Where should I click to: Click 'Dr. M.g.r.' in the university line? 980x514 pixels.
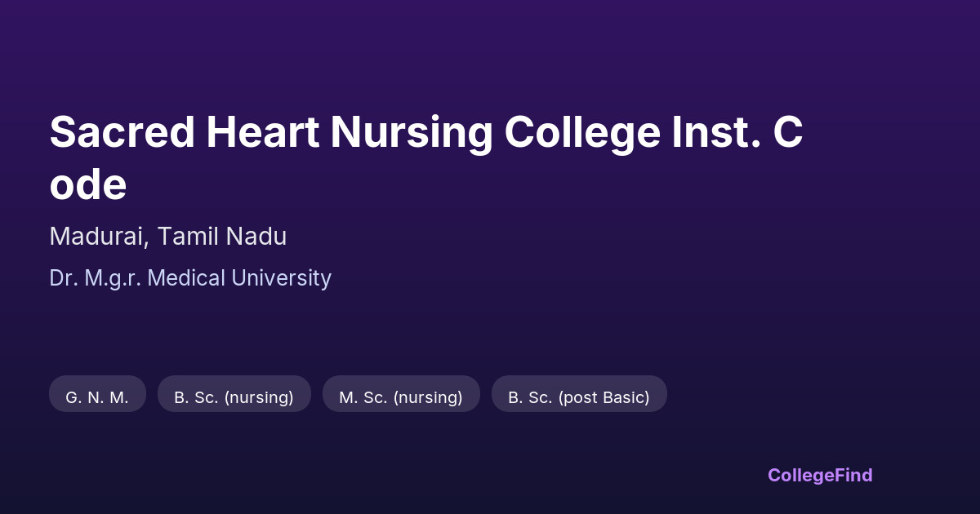tap(96, 278)
